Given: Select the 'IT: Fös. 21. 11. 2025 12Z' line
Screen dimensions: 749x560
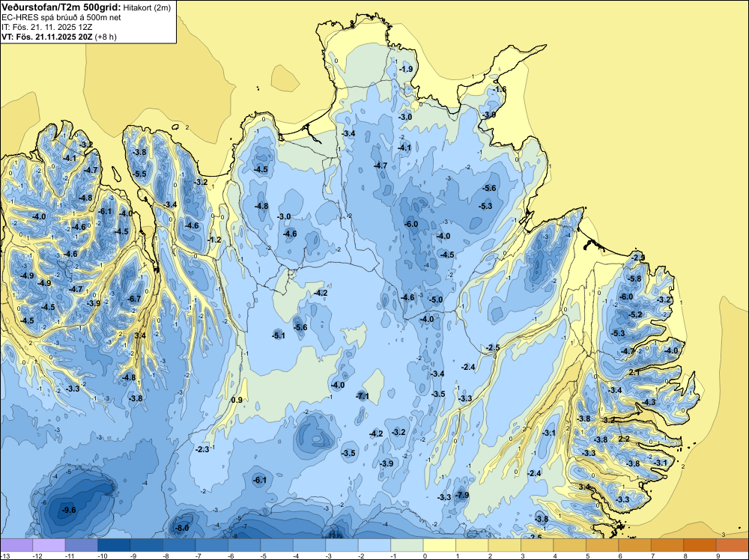Looking at the screenshot, I should click(46, 27).
